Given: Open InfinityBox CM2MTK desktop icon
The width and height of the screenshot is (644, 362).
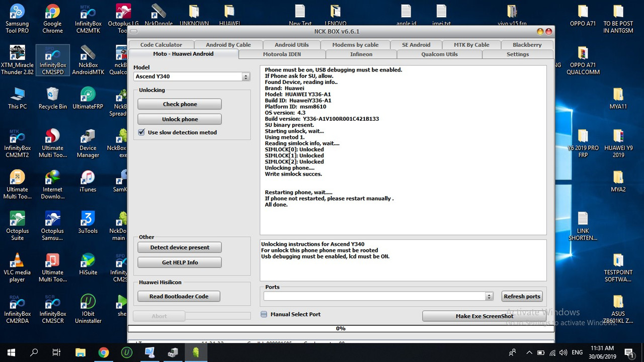Looking at the screenshot, I should point(88,19).
